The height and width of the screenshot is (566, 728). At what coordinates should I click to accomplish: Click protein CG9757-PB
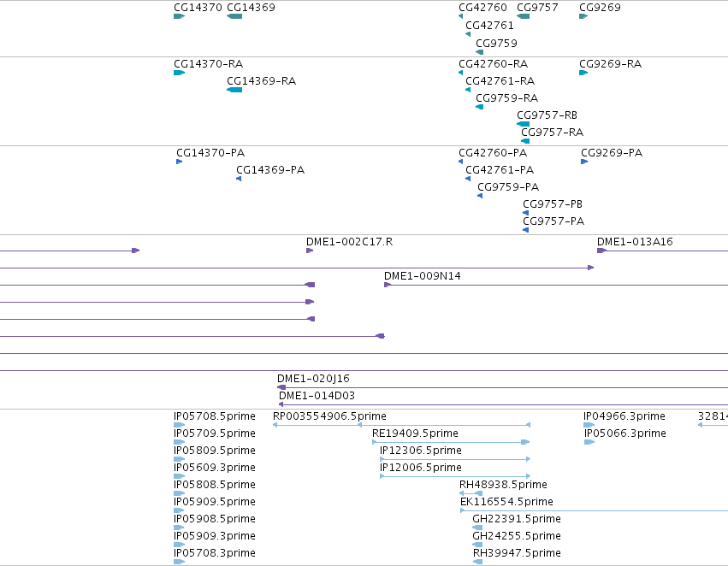click(x=553, y=204)
